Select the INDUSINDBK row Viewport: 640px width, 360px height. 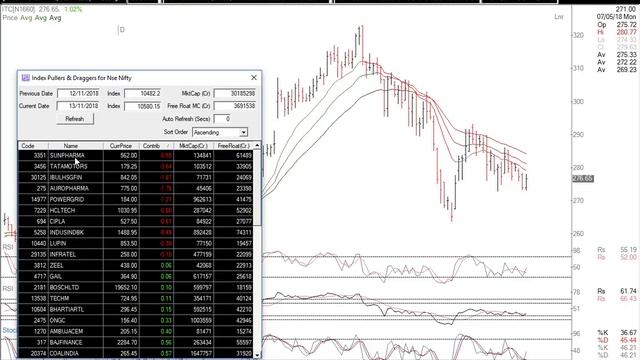click(136, 233)
